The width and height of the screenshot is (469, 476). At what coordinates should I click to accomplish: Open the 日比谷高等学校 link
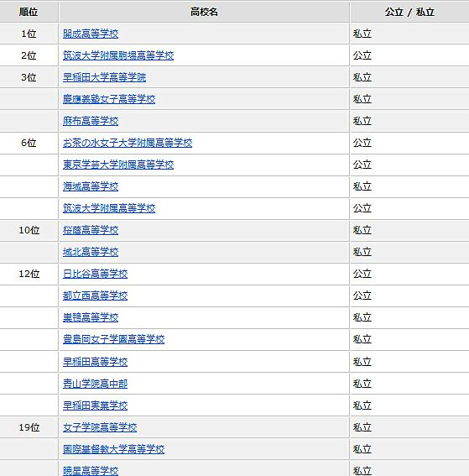[96, 275]
